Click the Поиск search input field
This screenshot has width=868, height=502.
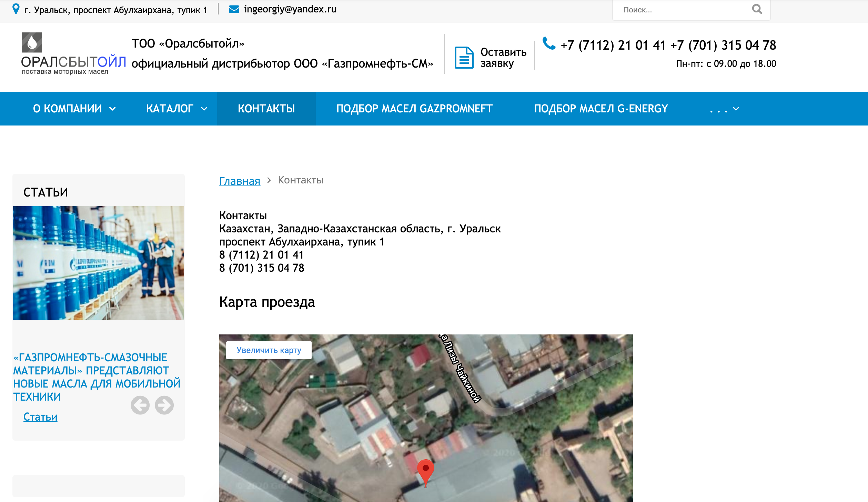[684, 10]
